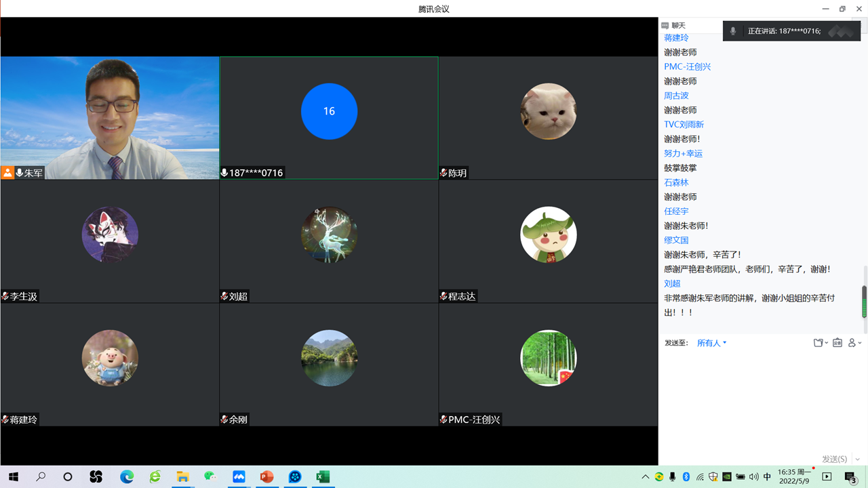
Task: Click the Wi-Fi network tray icon
Action: click(700, 477)
